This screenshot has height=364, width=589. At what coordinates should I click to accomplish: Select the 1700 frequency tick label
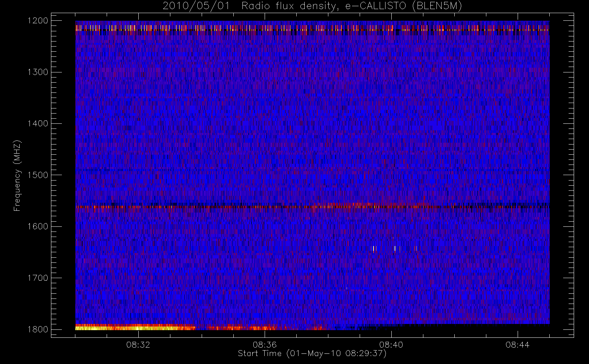38,278
